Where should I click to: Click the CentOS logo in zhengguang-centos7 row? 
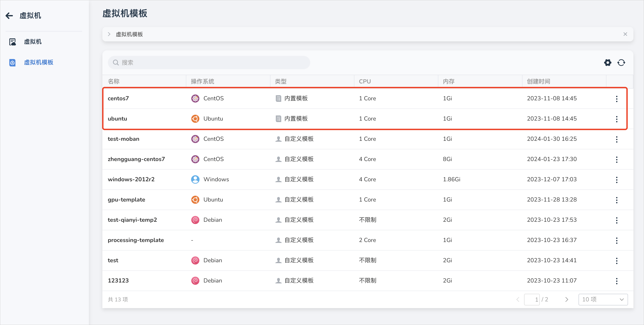tap(195, 159)
